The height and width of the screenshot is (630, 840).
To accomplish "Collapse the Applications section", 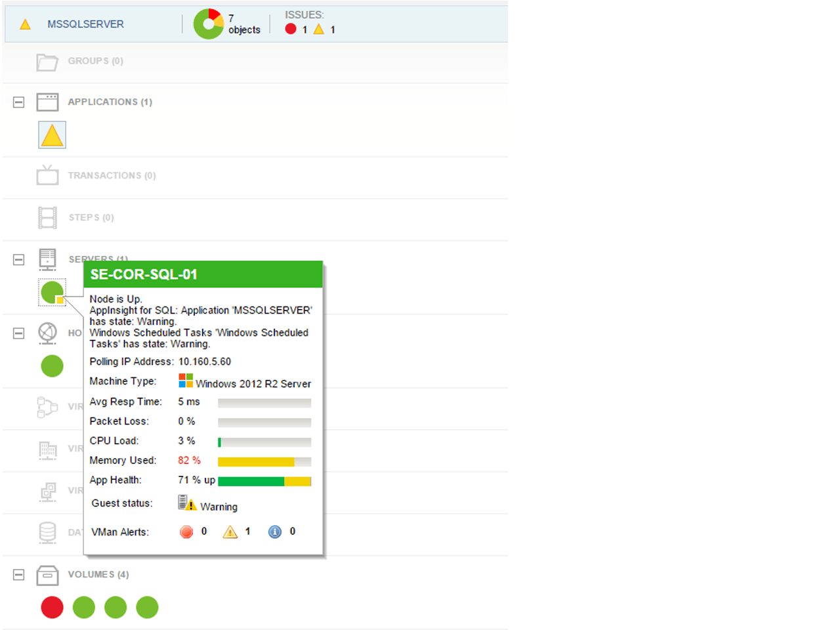I will coord(19,102).
